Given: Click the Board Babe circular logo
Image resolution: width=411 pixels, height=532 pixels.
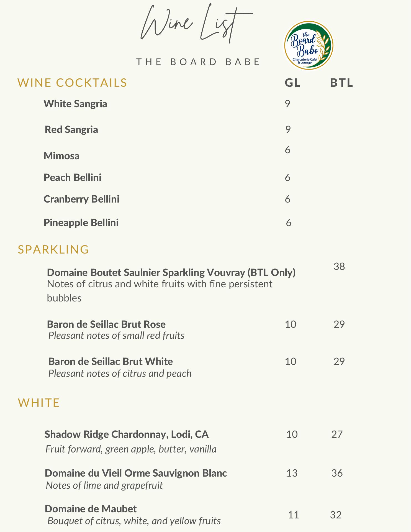Looking at the screenshot, I should pyautogui.click(x=308, y=45).
